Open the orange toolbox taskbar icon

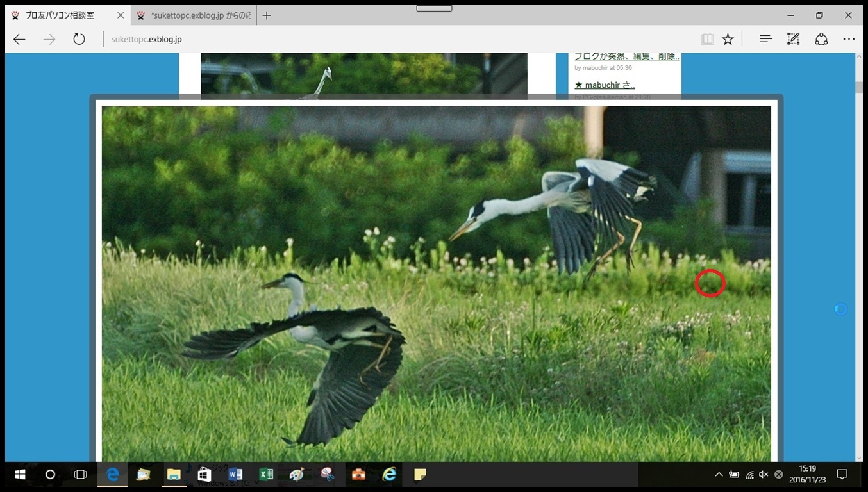[x=358, y=475]
